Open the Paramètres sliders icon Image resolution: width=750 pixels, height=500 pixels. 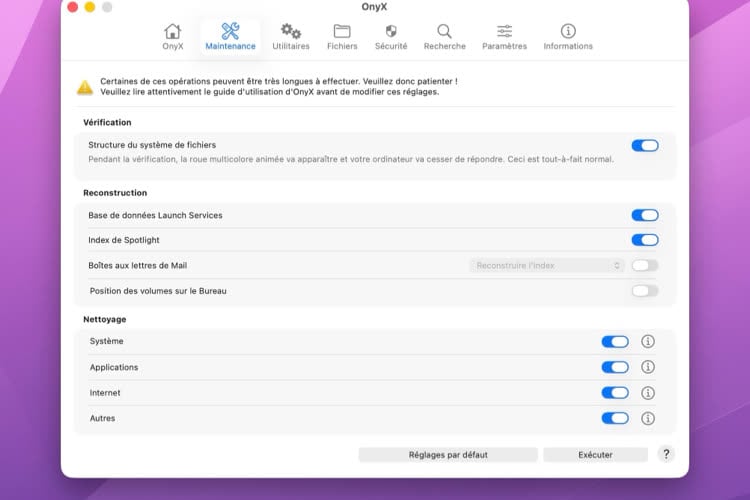click(x=504, y=32)
